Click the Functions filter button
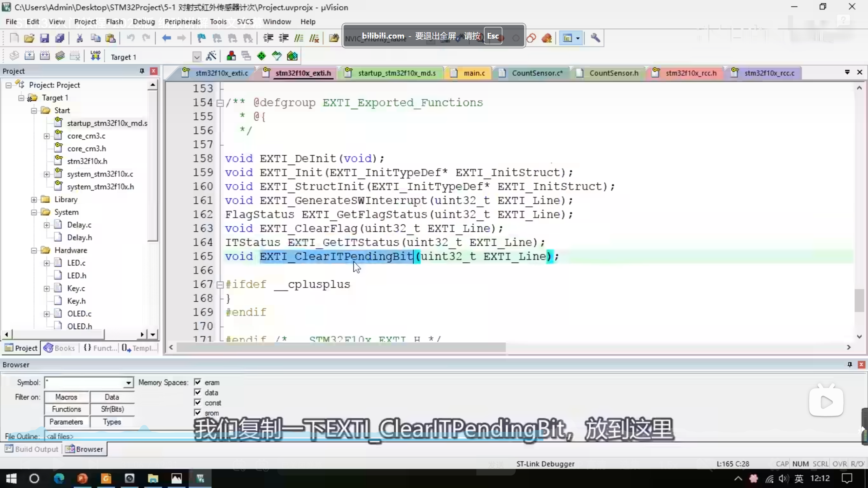Image resolution: width=868 pixels, height=488 pixels. tap(66, 409)
